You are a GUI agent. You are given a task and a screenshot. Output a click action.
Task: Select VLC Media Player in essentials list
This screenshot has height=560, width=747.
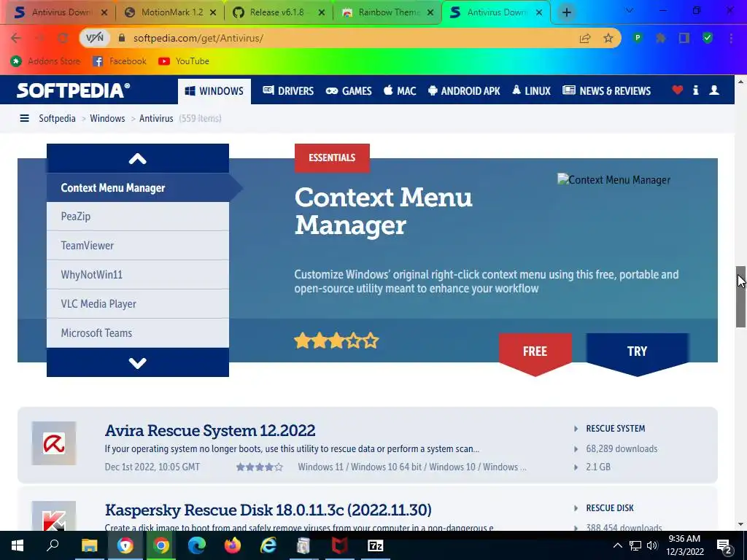tap(138, 304)
